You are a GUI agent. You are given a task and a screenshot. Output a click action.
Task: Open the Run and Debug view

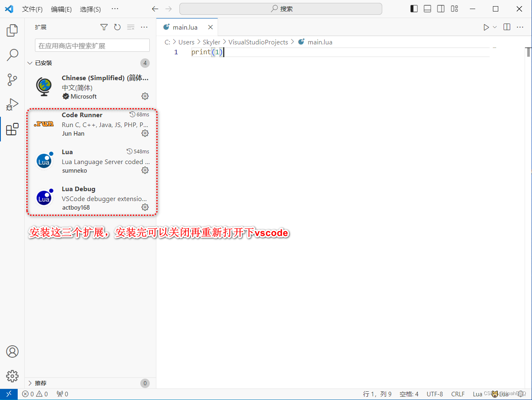(x=12, y=104)
